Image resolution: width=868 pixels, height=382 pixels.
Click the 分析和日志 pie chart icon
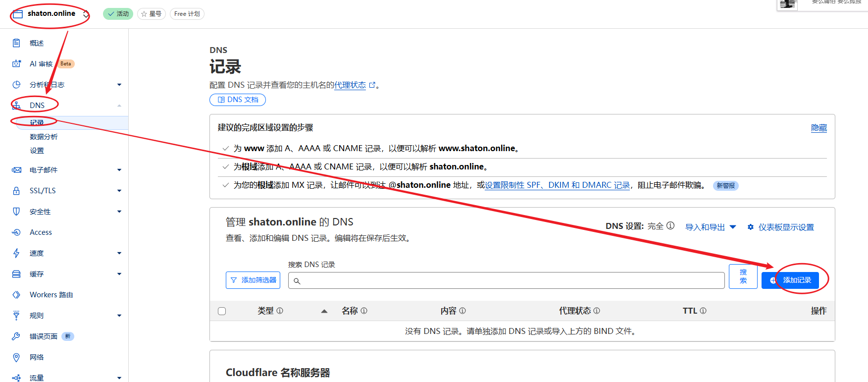click(x=16, y=85)
